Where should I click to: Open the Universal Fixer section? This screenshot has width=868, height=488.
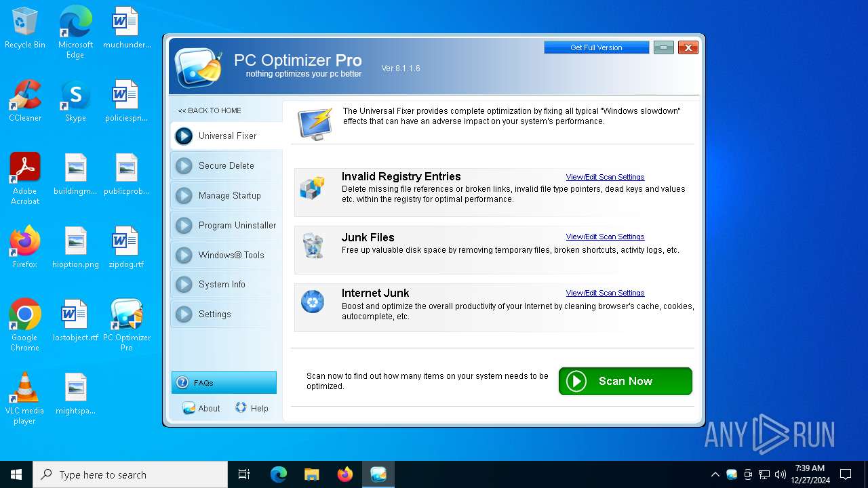226,136
